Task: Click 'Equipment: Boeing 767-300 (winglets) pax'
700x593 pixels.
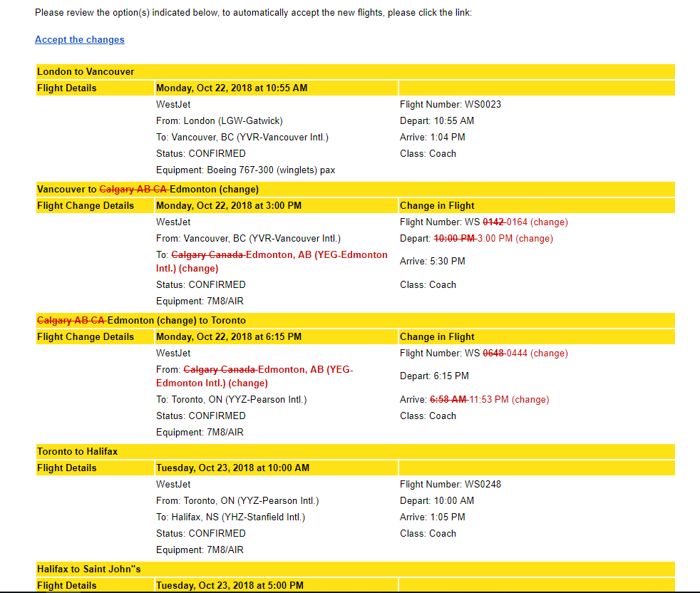Action: (245, 170)
